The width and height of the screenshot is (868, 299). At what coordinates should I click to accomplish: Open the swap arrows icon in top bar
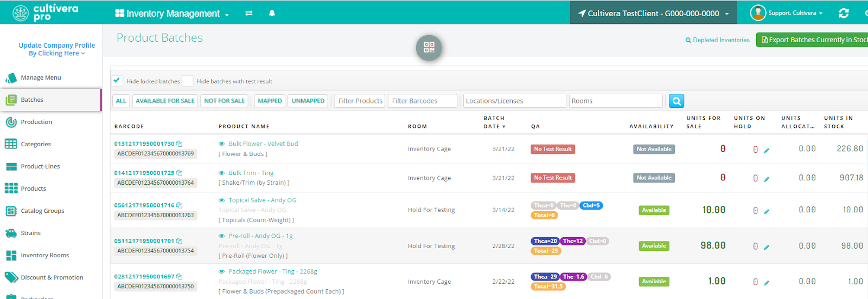coord(249,13)
